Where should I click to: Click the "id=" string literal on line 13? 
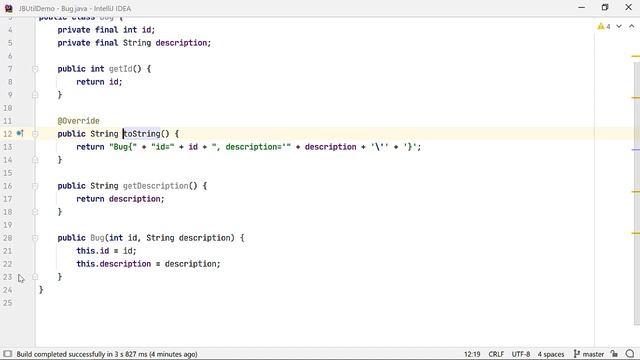pos(163,147)
